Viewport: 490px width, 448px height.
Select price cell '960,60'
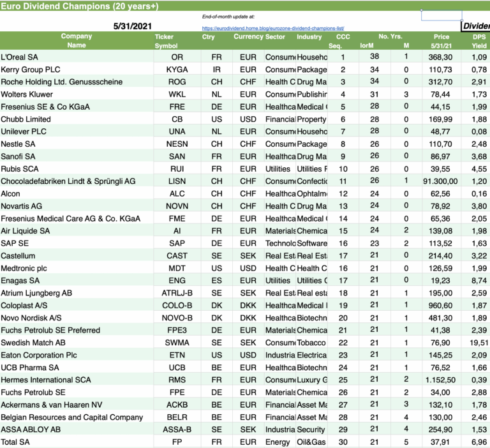coord(440,306)
